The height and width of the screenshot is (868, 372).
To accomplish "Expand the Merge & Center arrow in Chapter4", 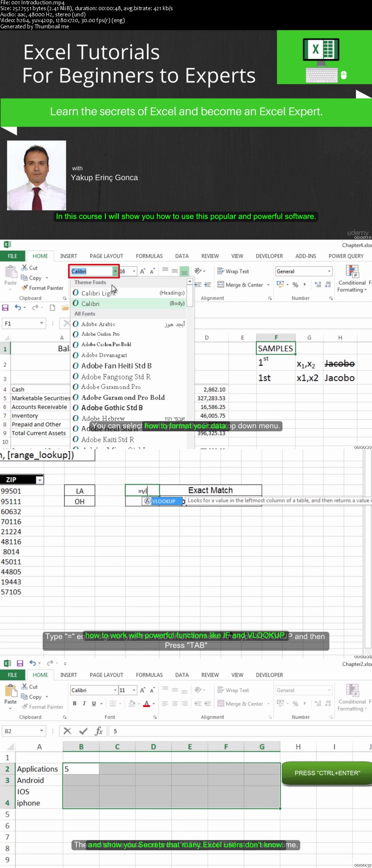I will [268, 285].
